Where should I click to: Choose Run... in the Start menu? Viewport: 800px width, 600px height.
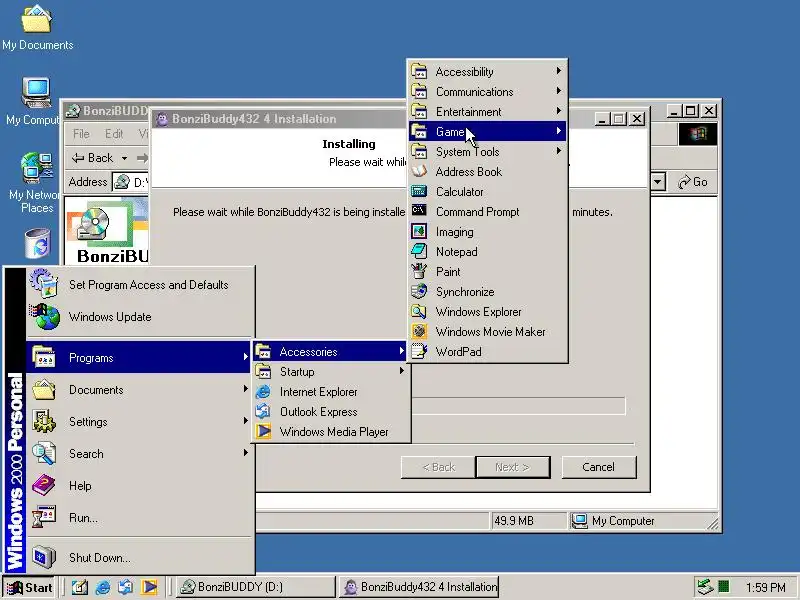138,517
